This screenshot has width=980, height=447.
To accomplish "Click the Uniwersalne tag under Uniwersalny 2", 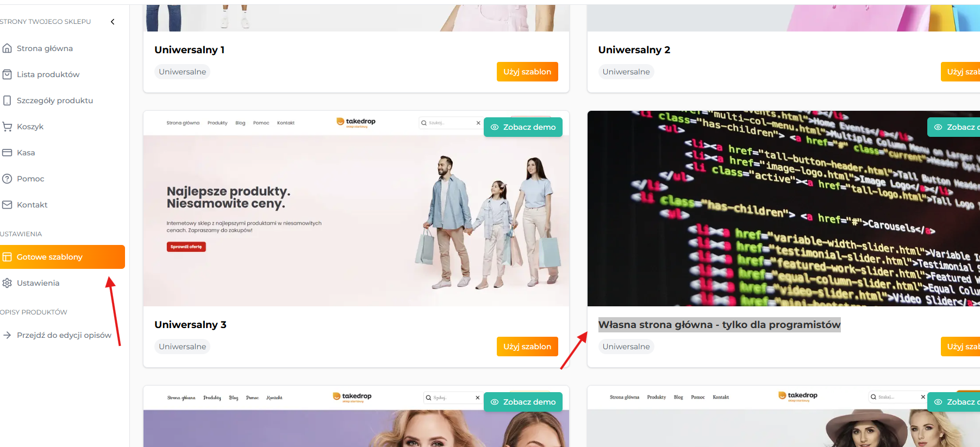I will click(626, 72).
